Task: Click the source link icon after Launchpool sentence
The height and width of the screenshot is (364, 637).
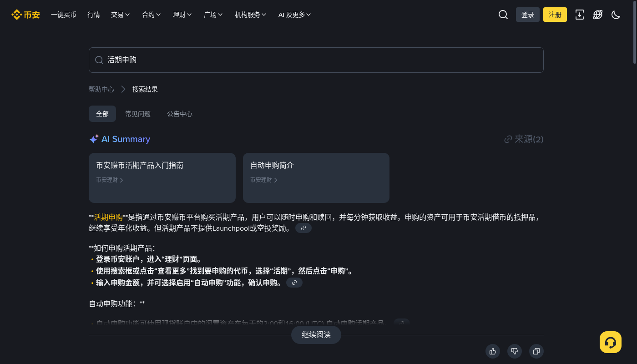Action: click(303, 228)
